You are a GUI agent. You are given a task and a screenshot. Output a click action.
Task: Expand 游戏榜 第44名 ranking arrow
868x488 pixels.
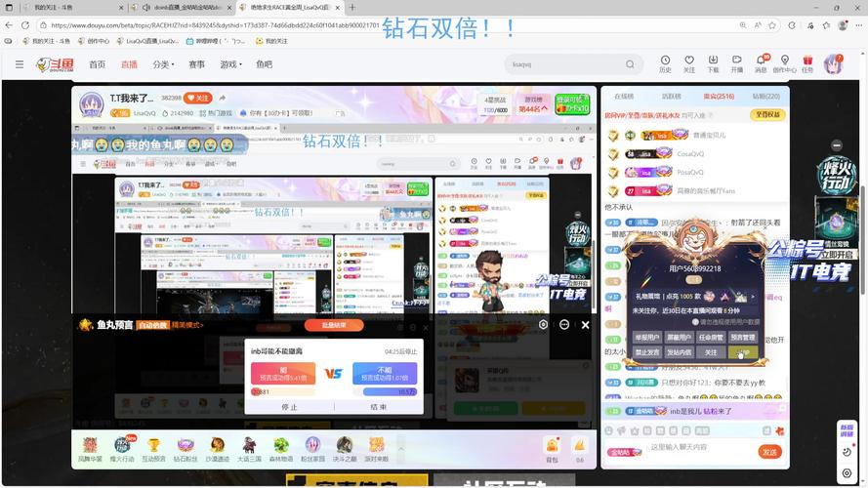click(x=544, y=109)
